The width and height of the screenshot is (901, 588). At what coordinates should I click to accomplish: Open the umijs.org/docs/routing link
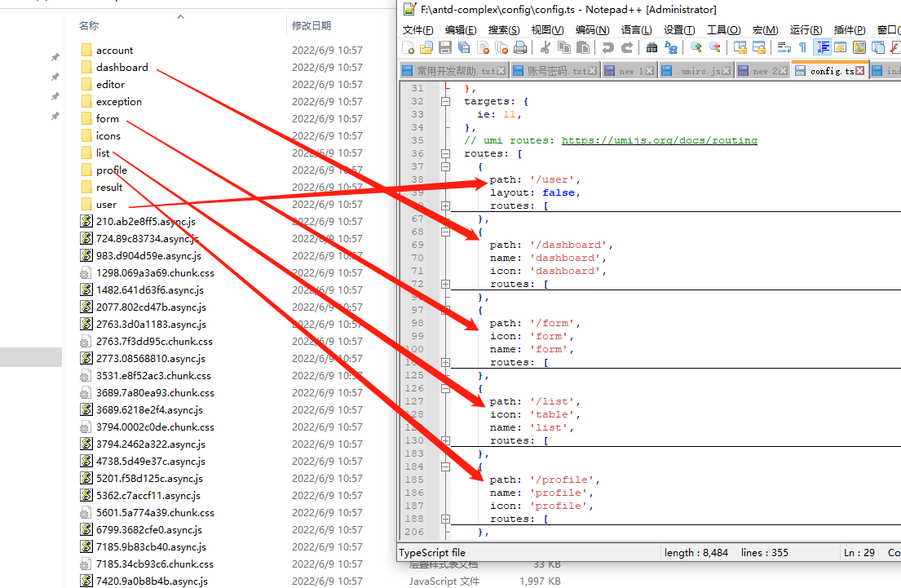point(659,140)
